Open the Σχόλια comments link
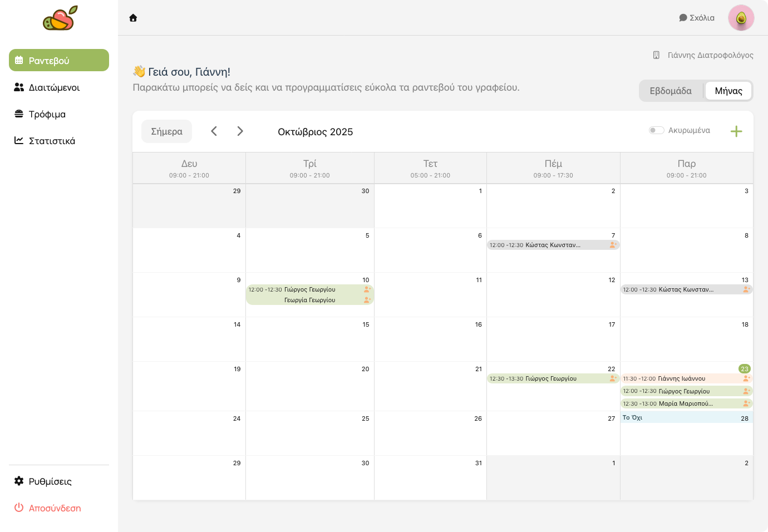The width and height of the screenshot is (768, 532). pyautogui.click(x=697, y=18)
